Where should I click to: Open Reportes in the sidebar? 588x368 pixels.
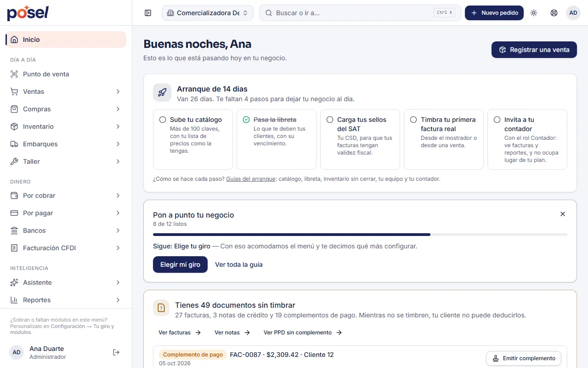66,300
